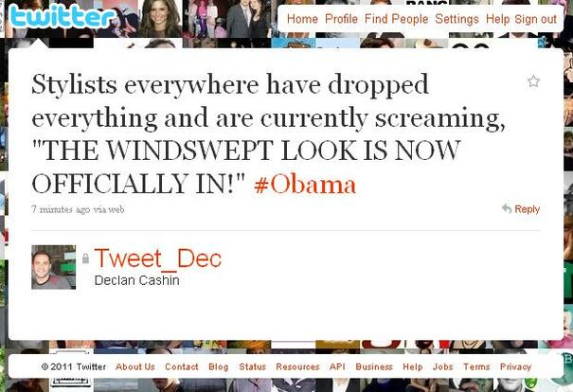
Task: Open the Contact footer link
Action: pos(182,366)
